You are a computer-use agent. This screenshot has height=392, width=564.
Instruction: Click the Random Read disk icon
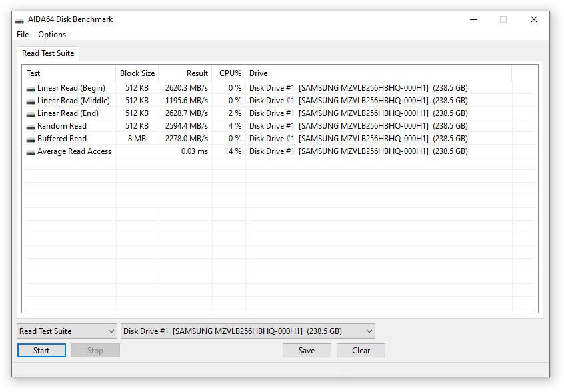(31, 127)
